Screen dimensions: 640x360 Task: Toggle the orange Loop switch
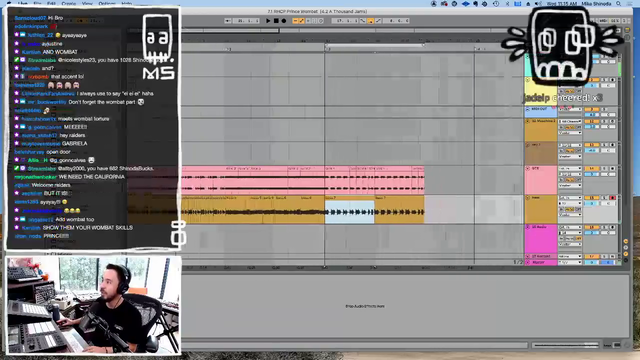point(371,21)
